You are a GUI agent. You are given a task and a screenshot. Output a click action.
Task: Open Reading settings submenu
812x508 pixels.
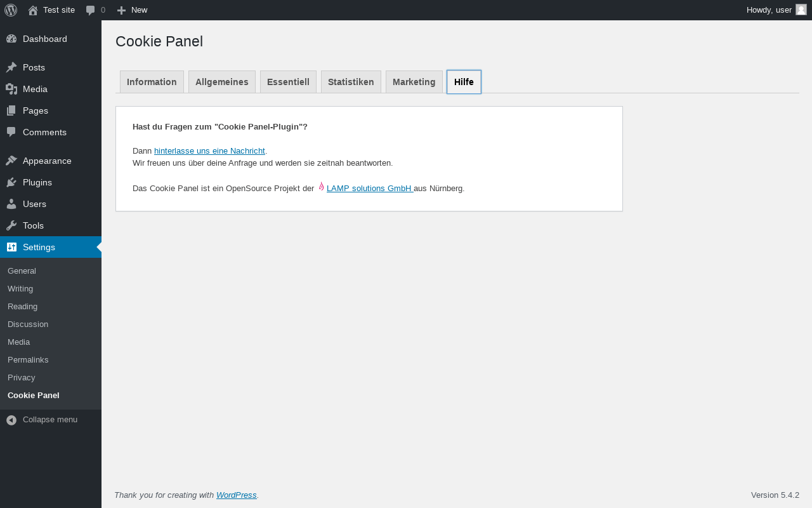coord(22,306)
